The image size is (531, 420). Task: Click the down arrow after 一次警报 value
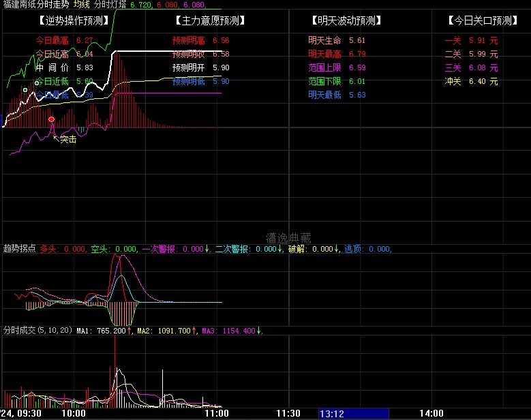pos(207,249)
